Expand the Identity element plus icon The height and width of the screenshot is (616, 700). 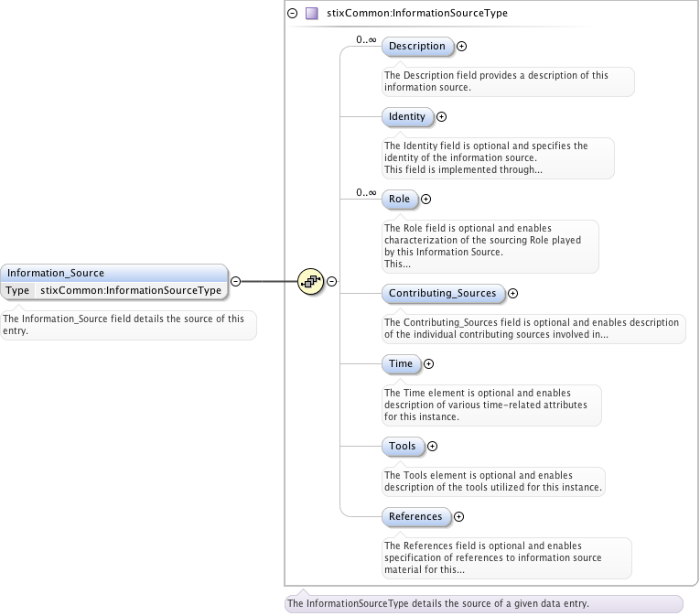[442, 116]
